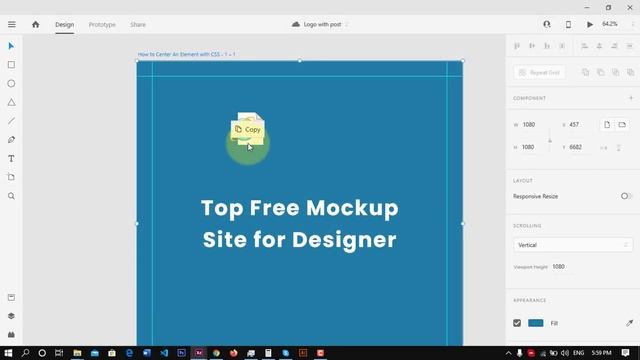Select the Pen tool
This screenshot has height=360, width=640.
[x=11, y=140]
